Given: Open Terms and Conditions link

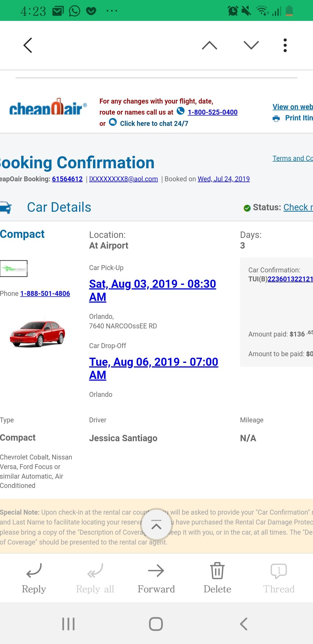Looking at the screenshot, I should (x=293, y=158).
